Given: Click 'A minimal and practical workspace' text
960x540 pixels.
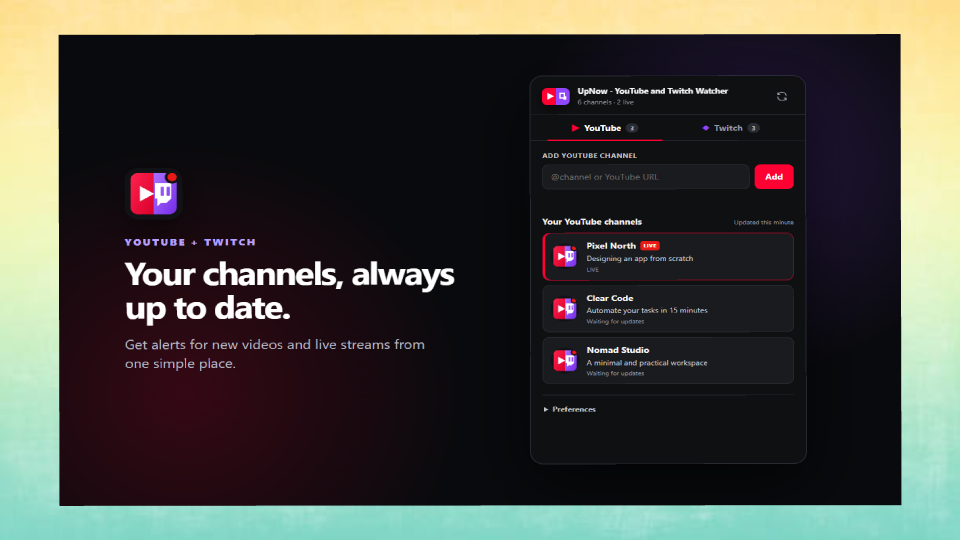Looking at the screenshot, I should click(x=647, y=362).
